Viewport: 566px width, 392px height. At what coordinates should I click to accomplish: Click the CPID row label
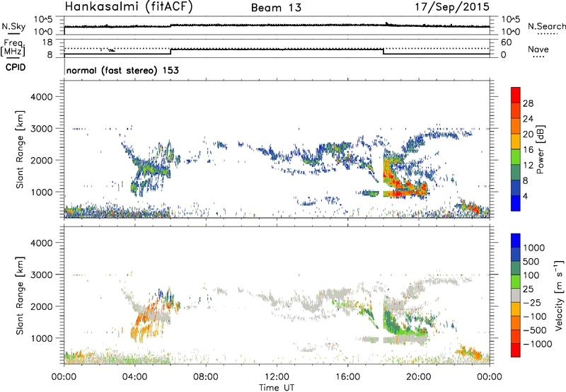coord(16,67)
